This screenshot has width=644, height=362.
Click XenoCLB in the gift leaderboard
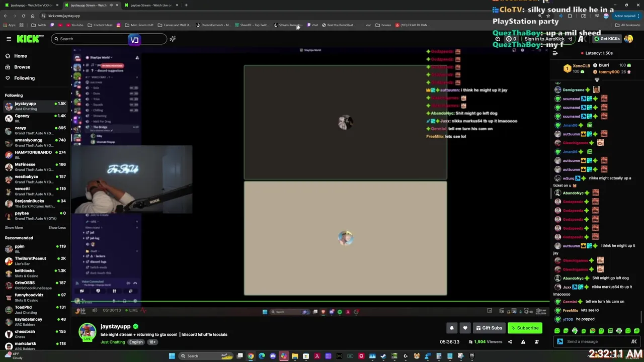(581, 66)
